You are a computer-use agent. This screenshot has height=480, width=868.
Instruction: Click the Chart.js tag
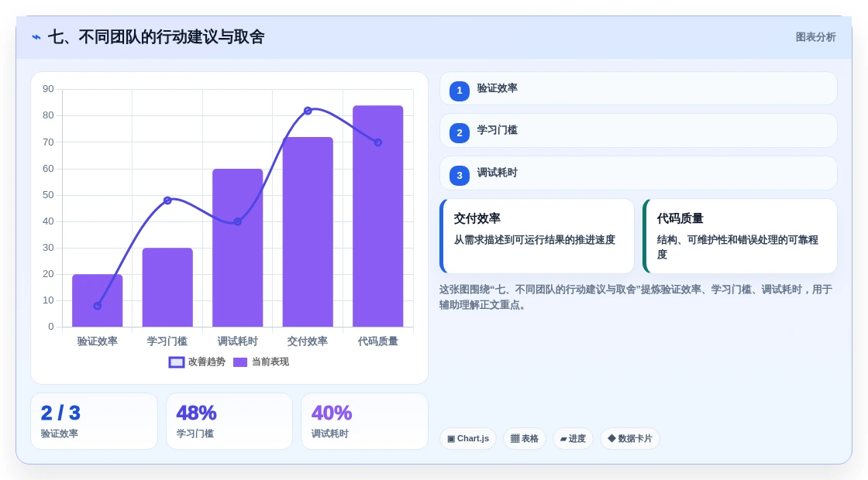click(x=468, y=438)
